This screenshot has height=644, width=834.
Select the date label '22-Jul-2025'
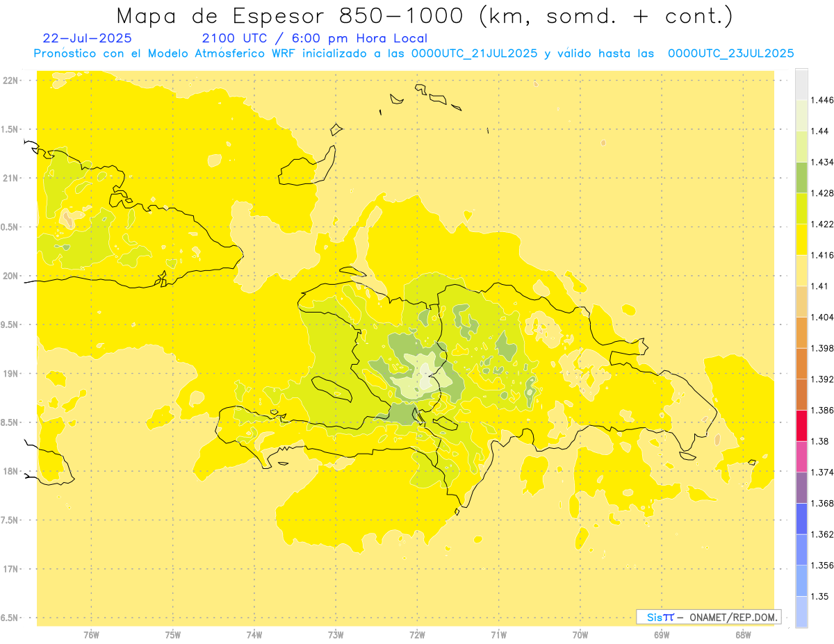pos(87,38)
